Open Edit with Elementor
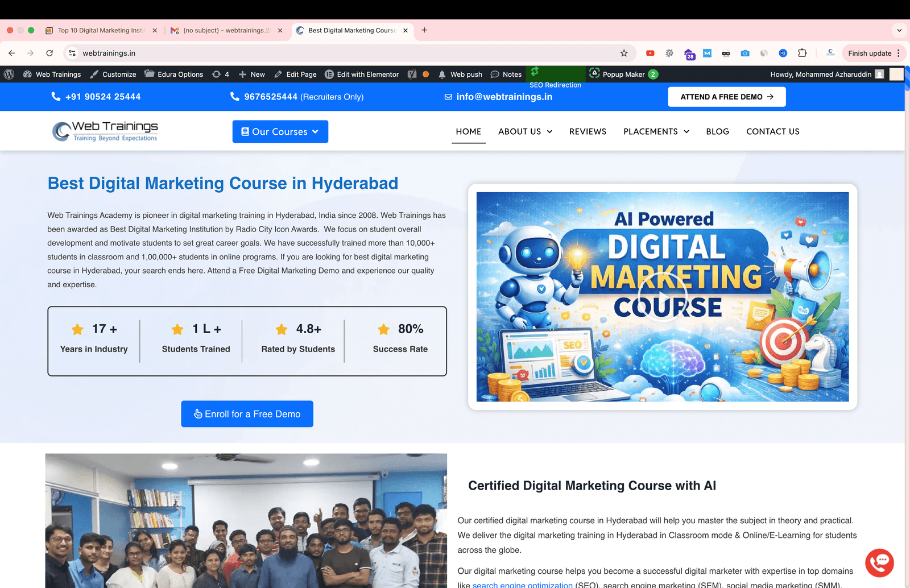The height and width of the screenshot is (588, 910). 362,74
